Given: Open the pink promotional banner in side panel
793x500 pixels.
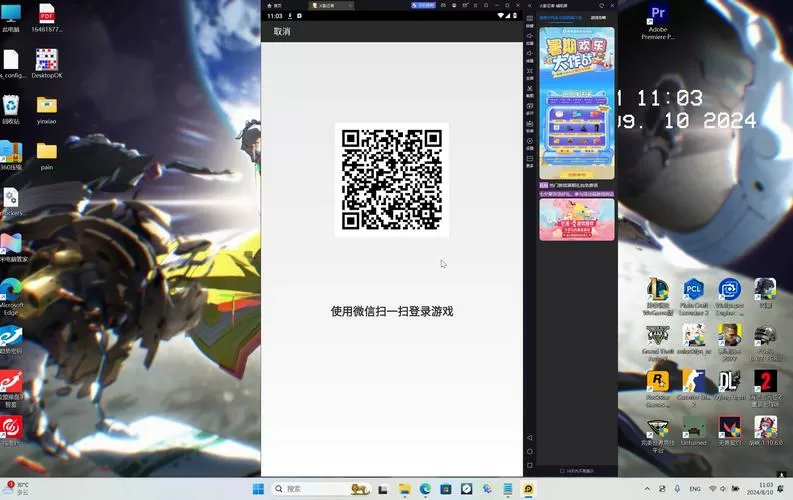Looking at the screenshot, I should [577, 219].
